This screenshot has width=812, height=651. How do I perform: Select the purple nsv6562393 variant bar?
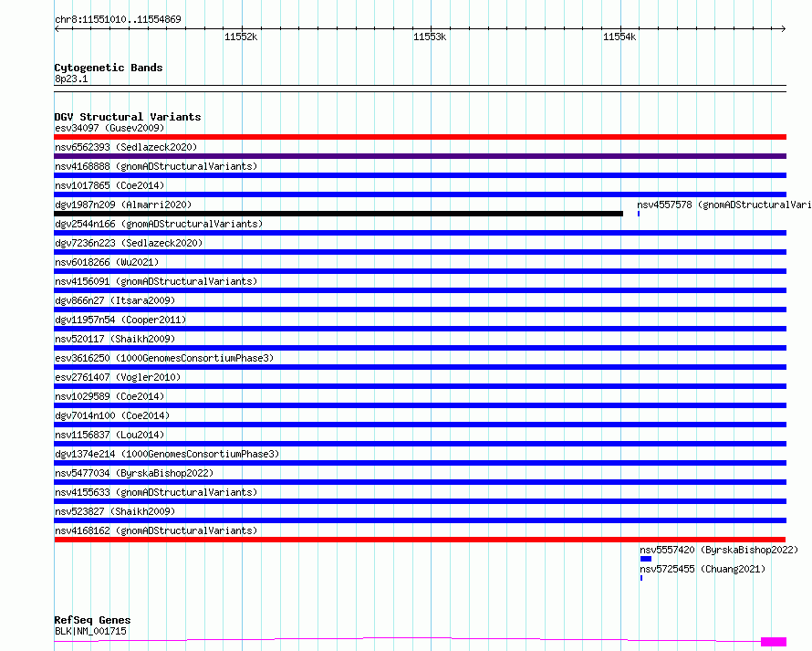[420, 156]
